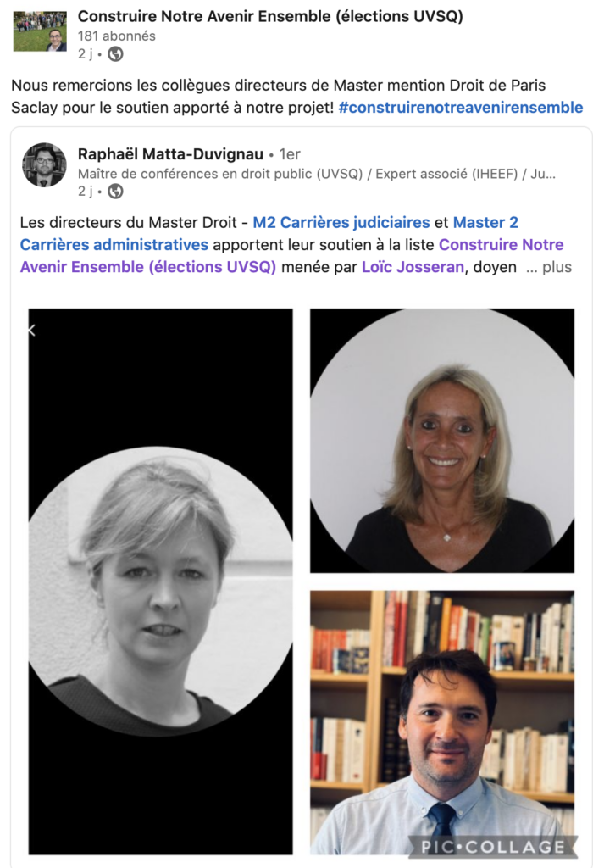Click the globe icon in the shared post

pyautogui.click(x=115, y=192)
